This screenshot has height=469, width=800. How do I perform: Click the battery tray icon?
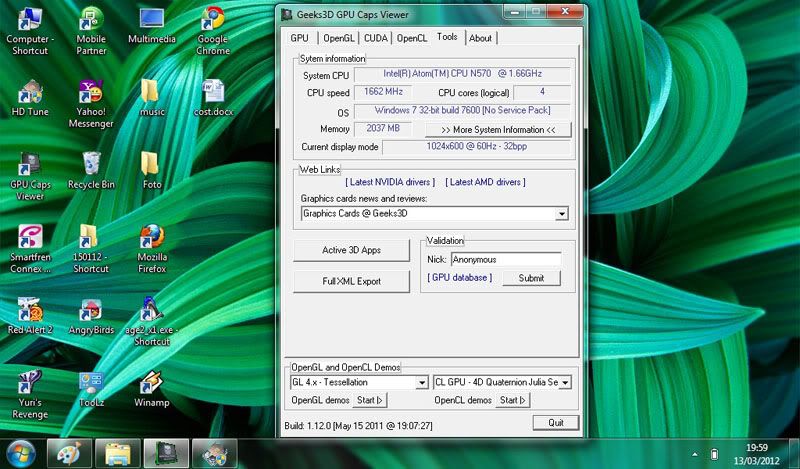click(714, 454)
